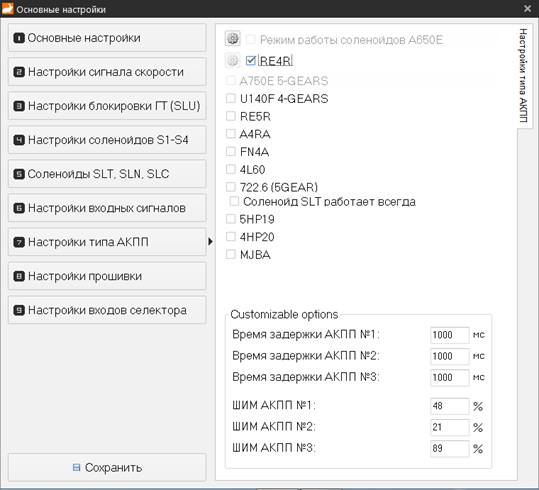Click number 2 icon for Настройки сигнала скорости
This screenshot has height=490, width=539.
pyautogui.click(x=19, y=72)
